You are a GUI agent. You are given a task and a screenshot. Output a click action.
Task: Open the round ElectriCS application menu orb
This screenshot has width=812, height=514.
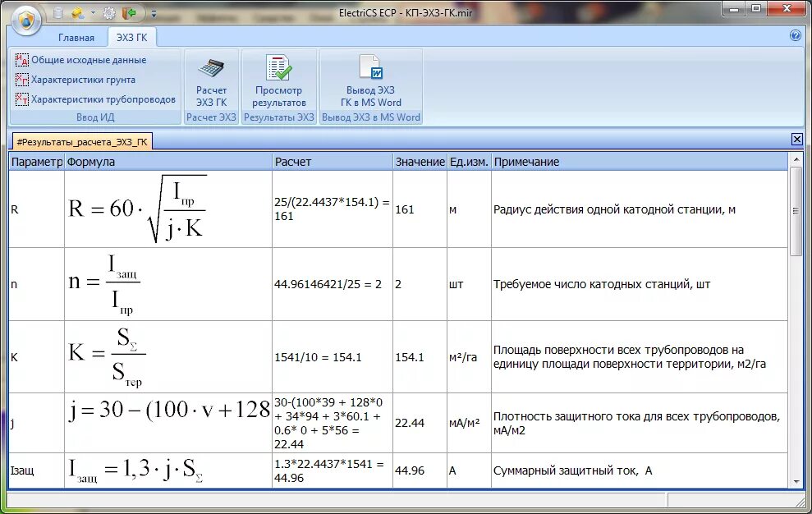tap(25, 21)
